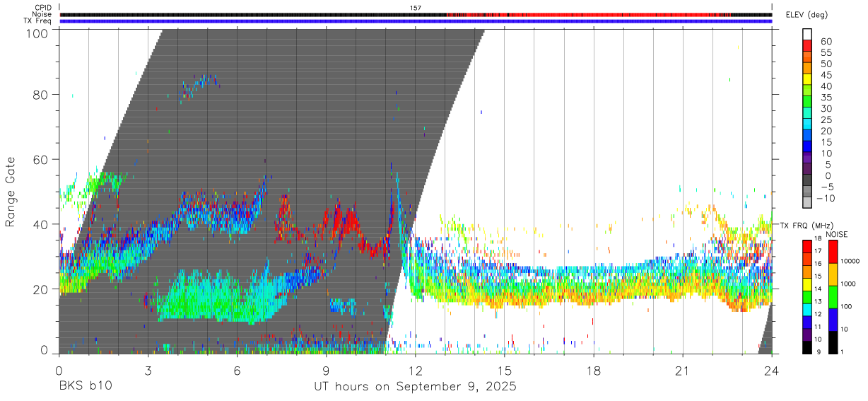
Task: Click the red 55–60 segment of ELEV colorbar
Action: tap(807, 46)
